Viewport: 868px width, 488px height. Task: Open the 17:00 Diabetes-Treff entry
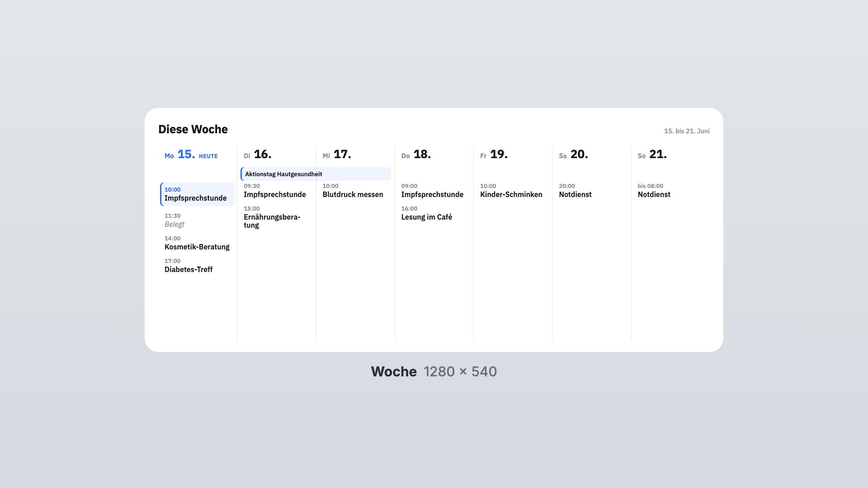[198, 265]
